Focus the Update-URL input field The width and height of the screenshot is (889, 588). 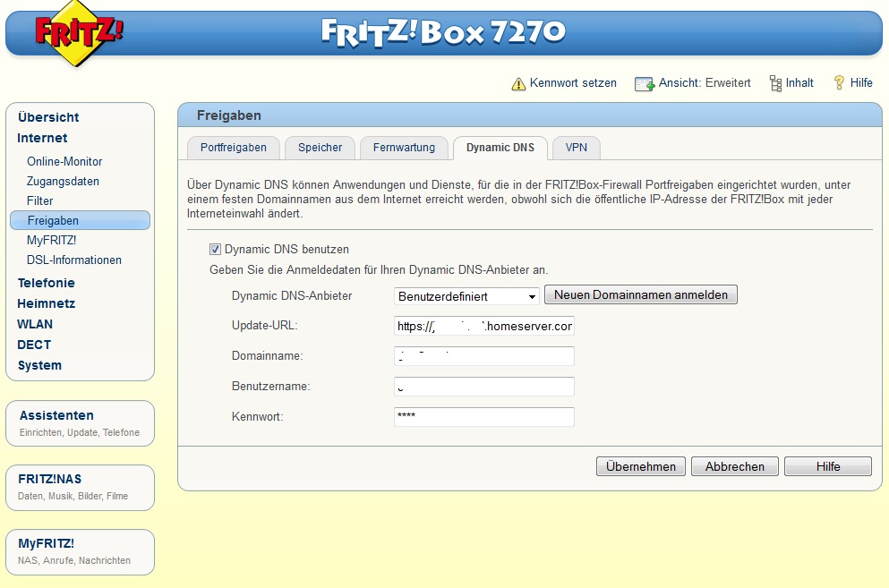pos(483,327)
